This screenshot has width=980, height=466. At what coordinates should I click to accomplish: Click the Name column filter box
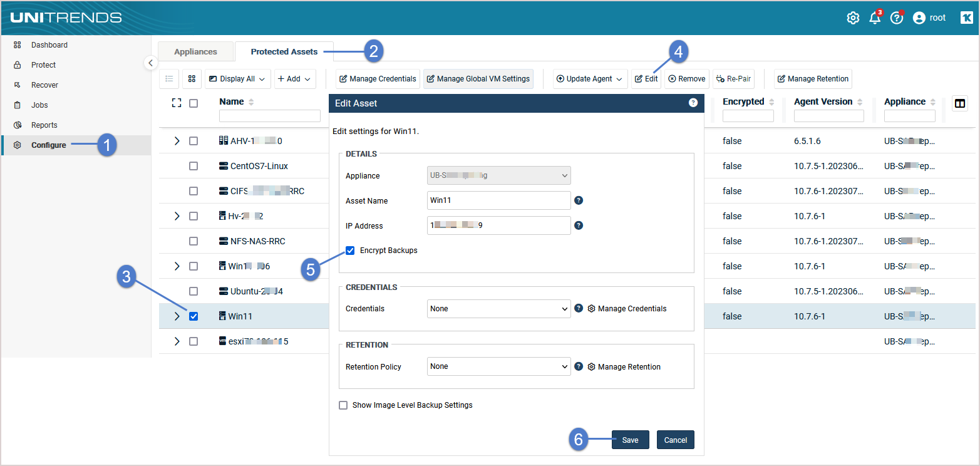[270, 116]
